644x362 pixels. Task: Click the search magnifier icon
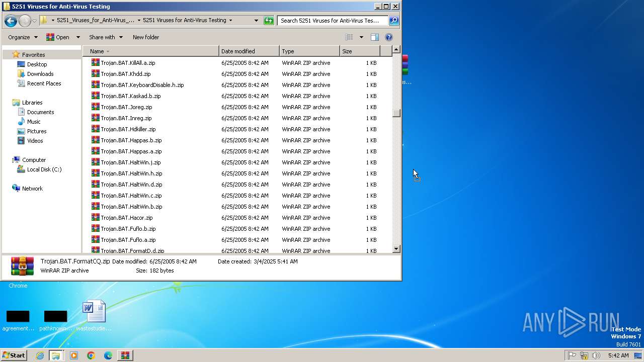tap(394, 21)
